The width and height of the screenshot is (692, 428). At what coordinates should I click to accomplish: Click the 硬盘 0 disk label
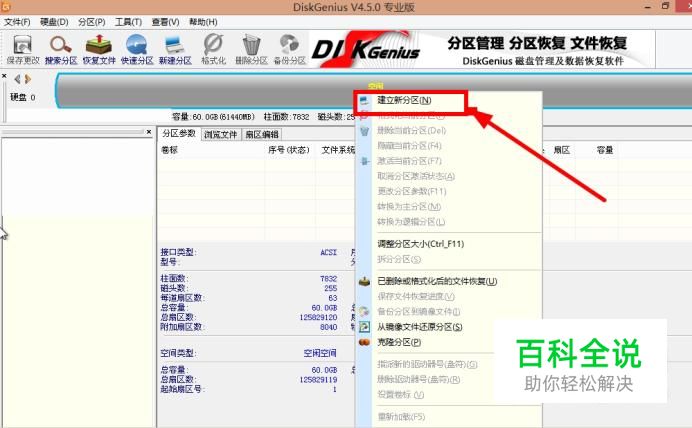coord(23,97)
